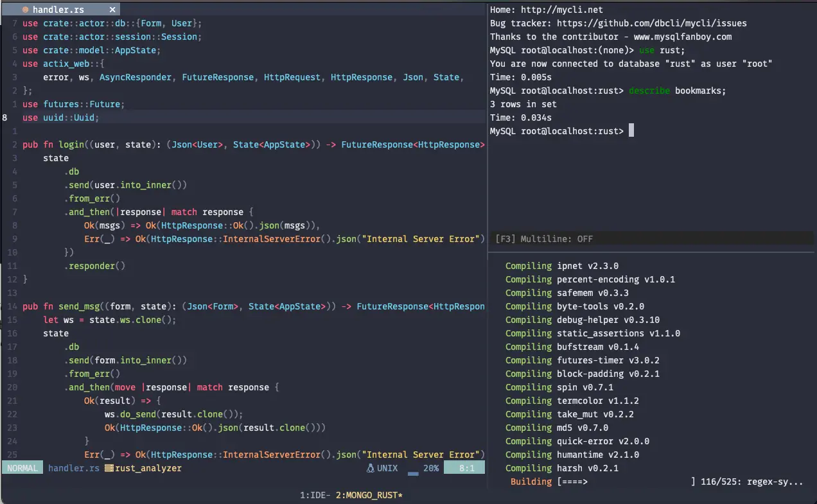Click the Building progress bar
Image resolution: width=817 pixels, height=504 pixels.
(x=626, y=482)
